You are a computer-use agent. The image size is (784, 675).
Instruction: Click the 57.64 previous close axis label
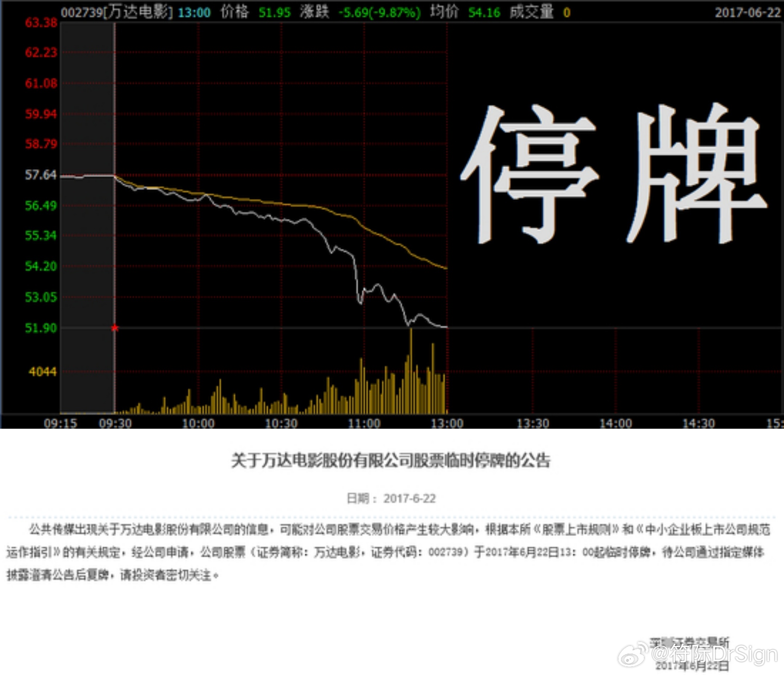tap(41, 175)
